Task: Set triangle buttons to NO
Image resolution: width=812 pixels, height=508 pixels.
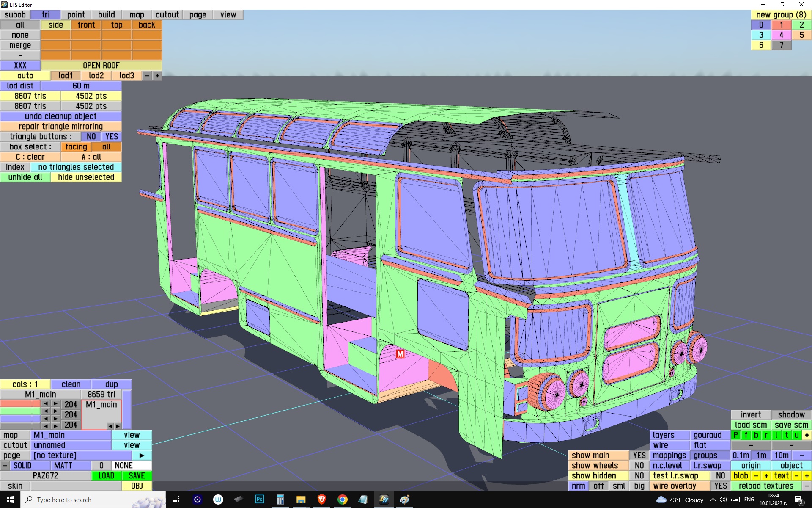Action: coord(91,137)
